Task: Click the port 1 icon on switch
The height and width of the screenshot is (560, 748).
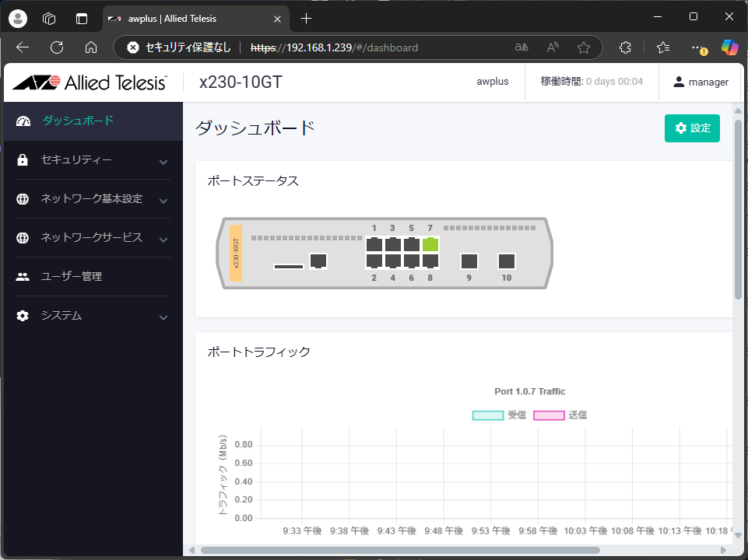Action: pos(374,244)
